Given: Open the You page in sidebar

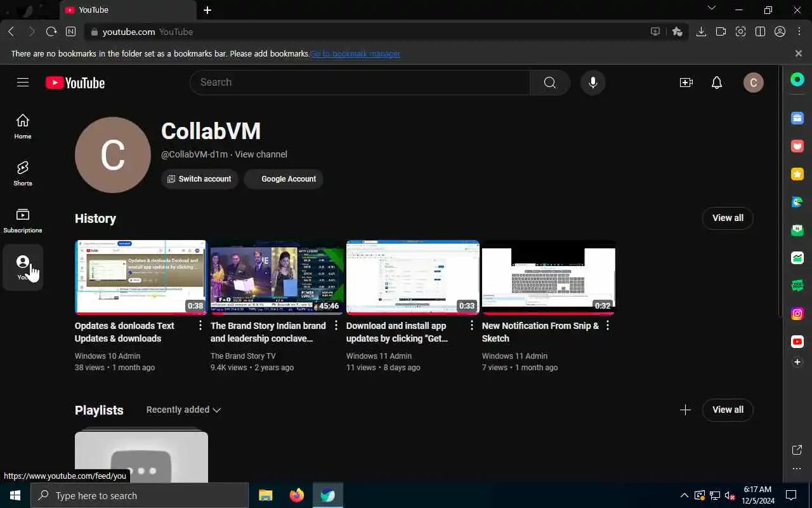Looking at the screenshot, I should 23,267.
